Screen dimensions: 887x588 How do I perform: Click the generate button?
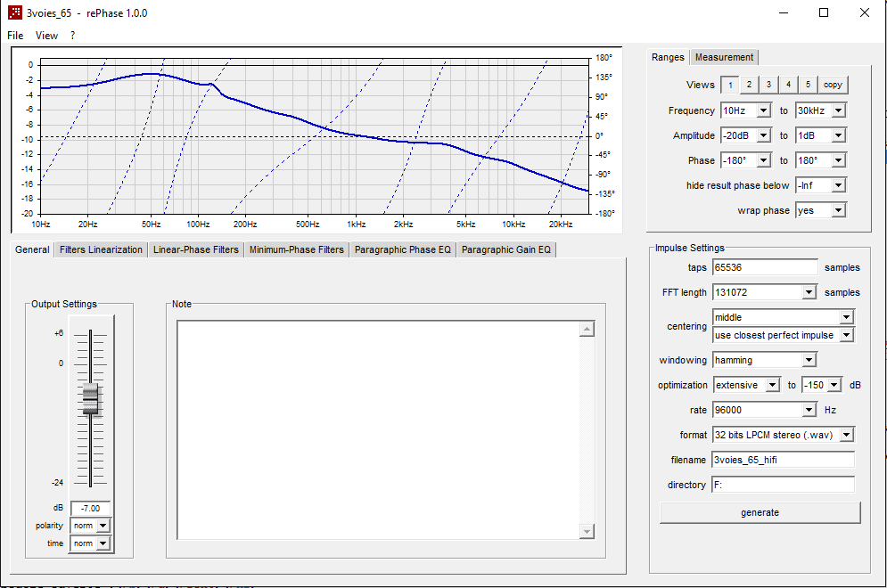coord(760,513)
